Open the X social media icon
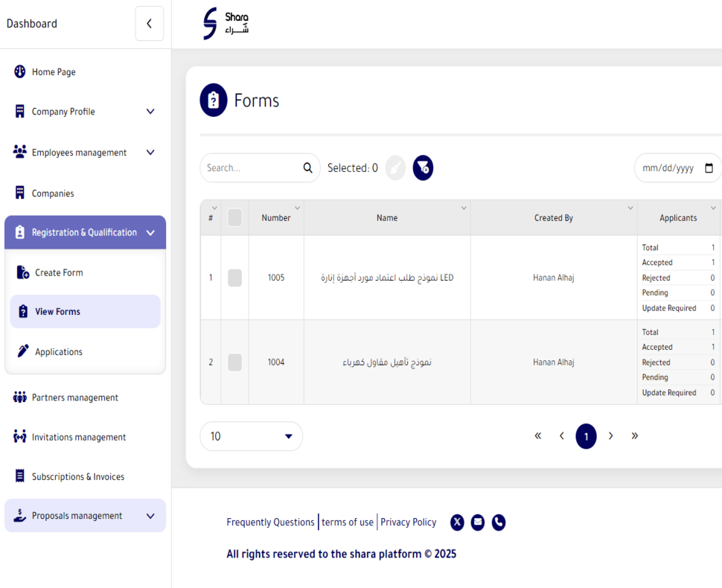This screenshot has width=722, height=588. point(457,523)
